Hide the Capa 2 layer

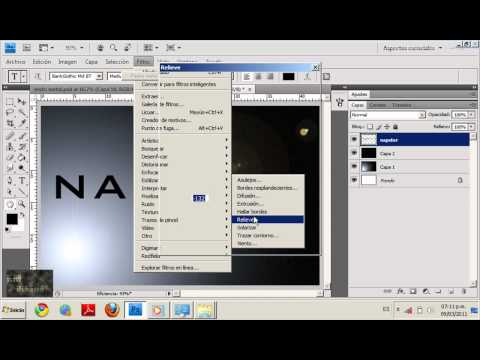[x=354, y=153]
